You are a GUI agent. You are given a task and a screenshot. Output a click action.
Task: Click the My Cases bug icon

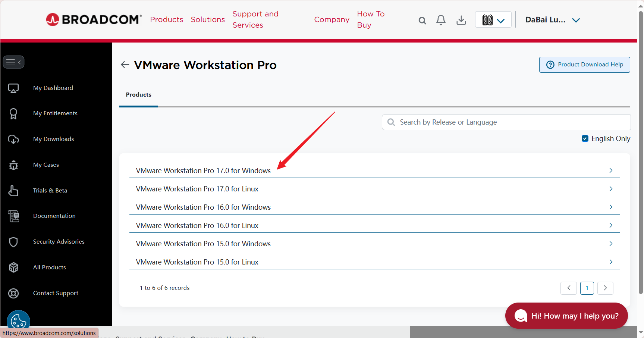(x=13, y=165)
